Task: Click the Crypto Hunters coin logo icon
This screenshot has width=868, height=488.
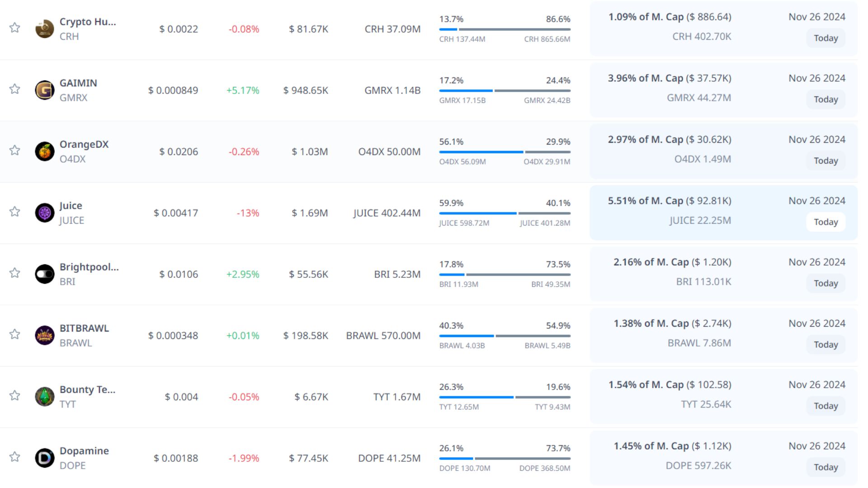Action: (x=45, y=29)
